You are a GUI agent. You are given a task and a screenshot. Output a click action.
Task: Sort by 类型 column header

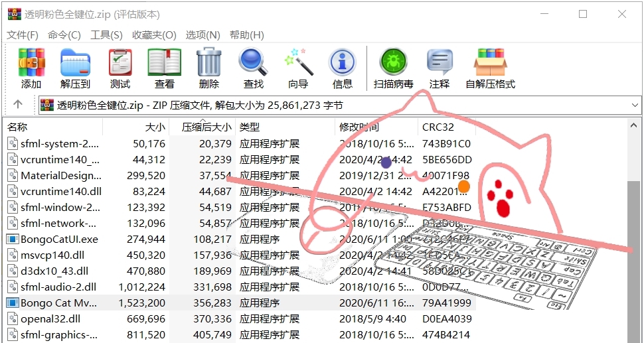(x=285, y=127)
